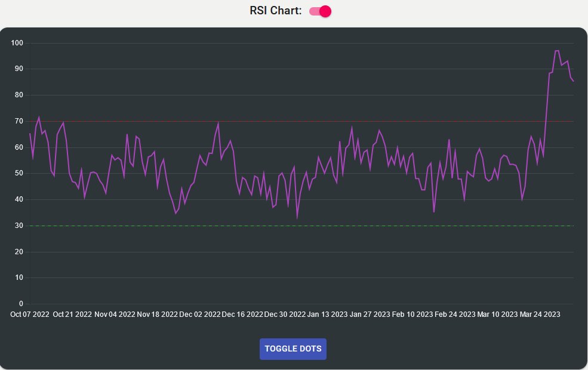
Task: Toggle the RSI Chart switch off
Action: (x=320, y=11)
